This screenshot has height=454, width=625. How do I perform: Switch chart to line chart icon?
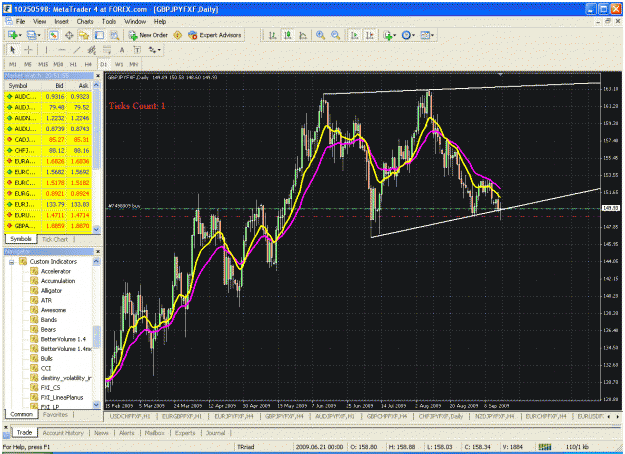303,35
